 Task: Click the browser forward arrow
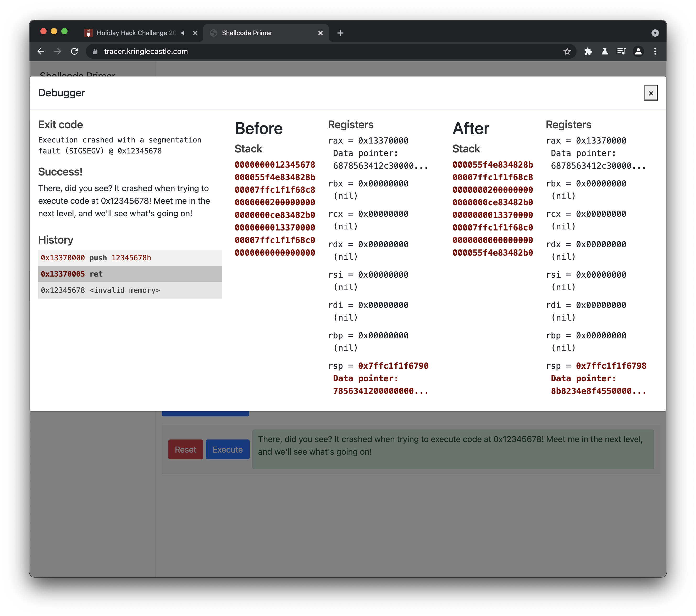58,51
